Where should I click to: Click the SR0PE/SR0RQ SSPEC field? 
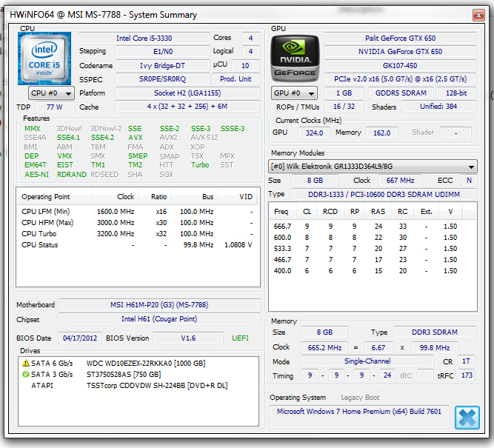(x=162, y=79)
